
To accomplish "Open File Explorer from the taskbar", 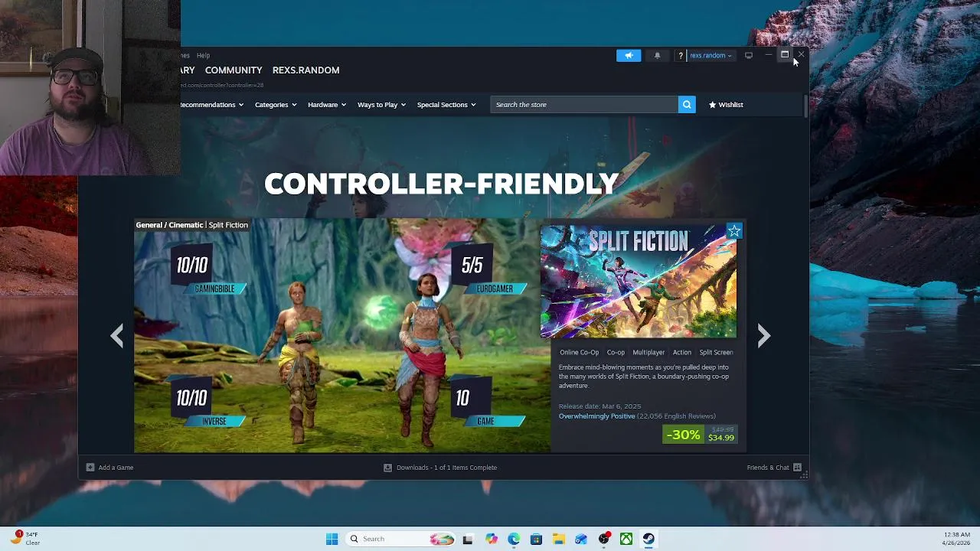I will (558, 539).
